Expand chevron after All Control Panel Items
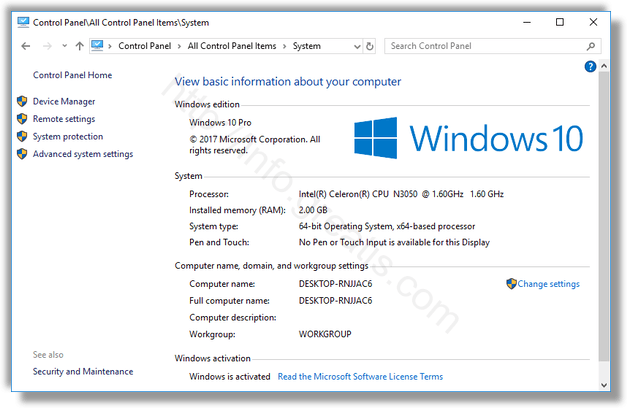 tap(284, 46)
